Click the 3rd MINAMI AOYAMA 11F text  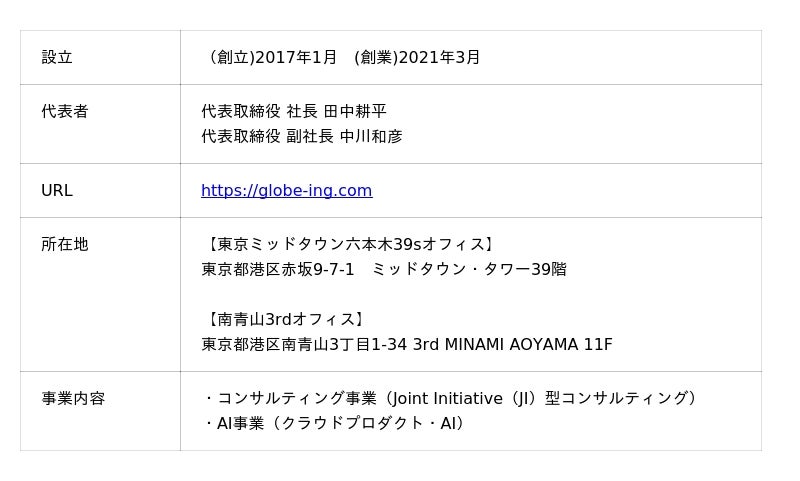pos(512,345)
